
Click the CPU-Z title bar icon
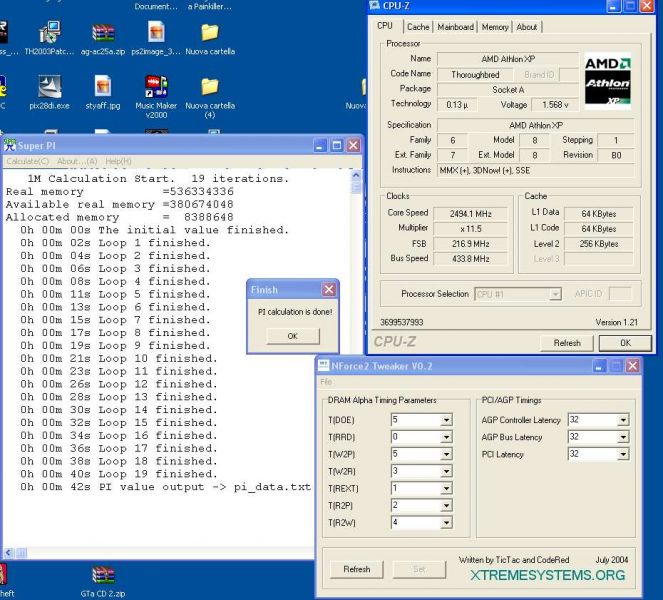[x=374, y=5]
